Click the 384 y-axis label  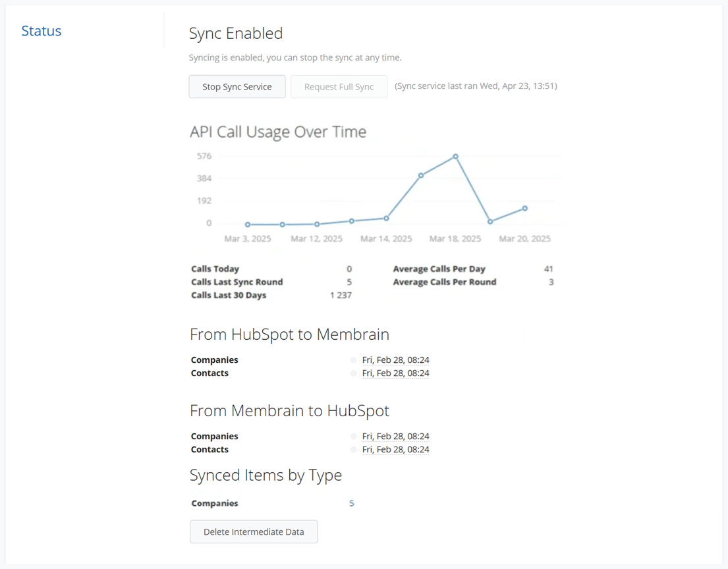tap(204, 178)
